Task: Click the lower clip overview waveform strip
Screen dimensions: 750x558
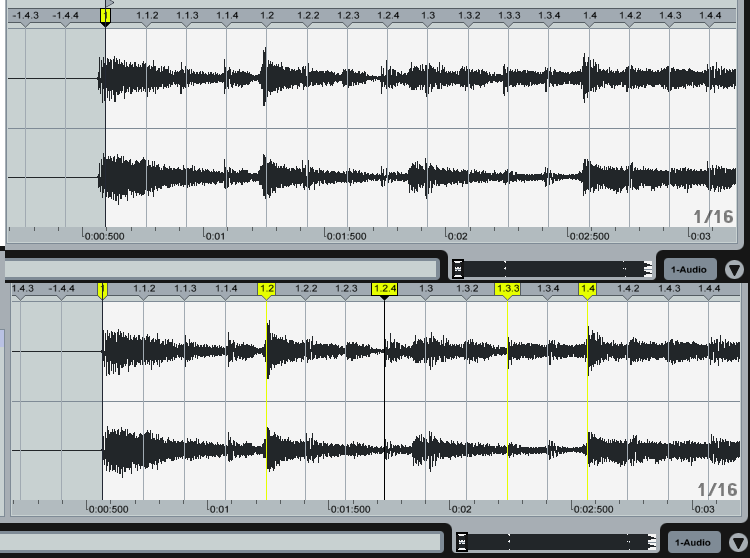Action: (556, 542)
